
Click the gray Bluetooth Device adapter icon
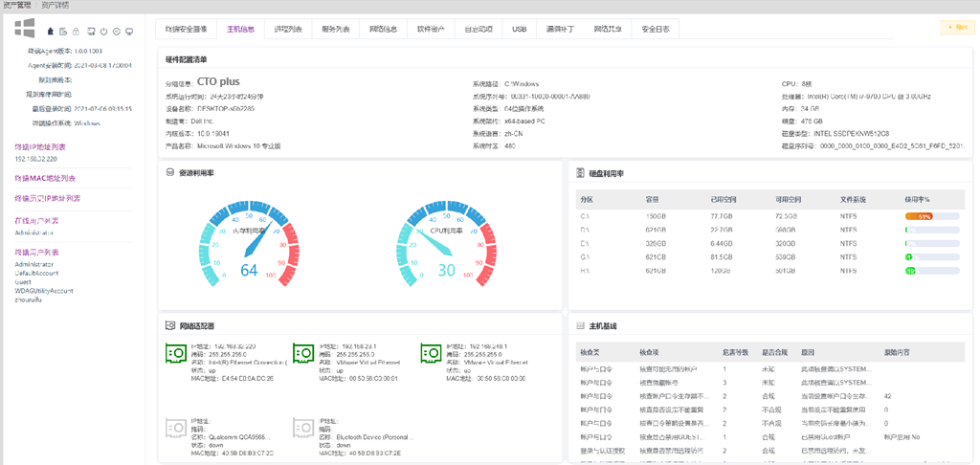(302, 428)
